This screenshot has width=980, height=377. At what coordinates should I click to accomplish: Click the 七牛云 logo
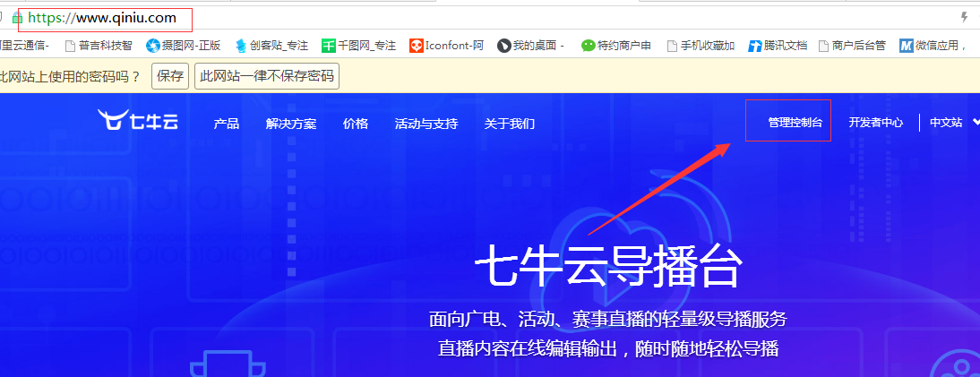click(137, 119)
